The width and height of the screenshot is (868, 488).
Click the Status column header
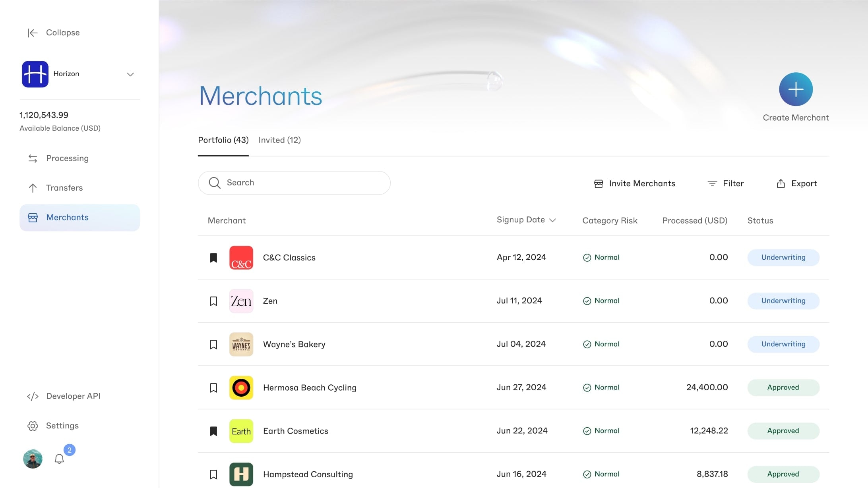pos(760,221)
